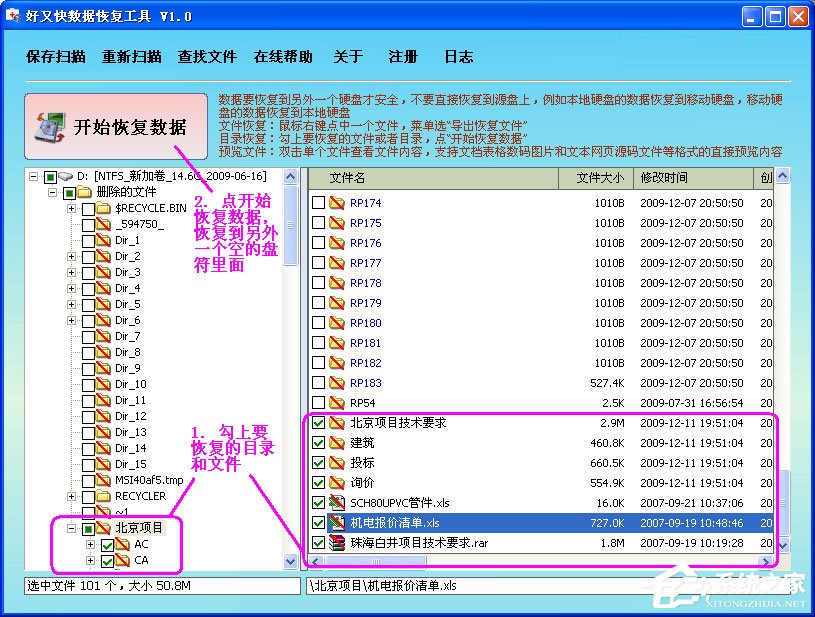This screenshot has width=815, height=617.
Task: Open the 注册 menu
Action: pyautogui.click(x=402, y=57)
